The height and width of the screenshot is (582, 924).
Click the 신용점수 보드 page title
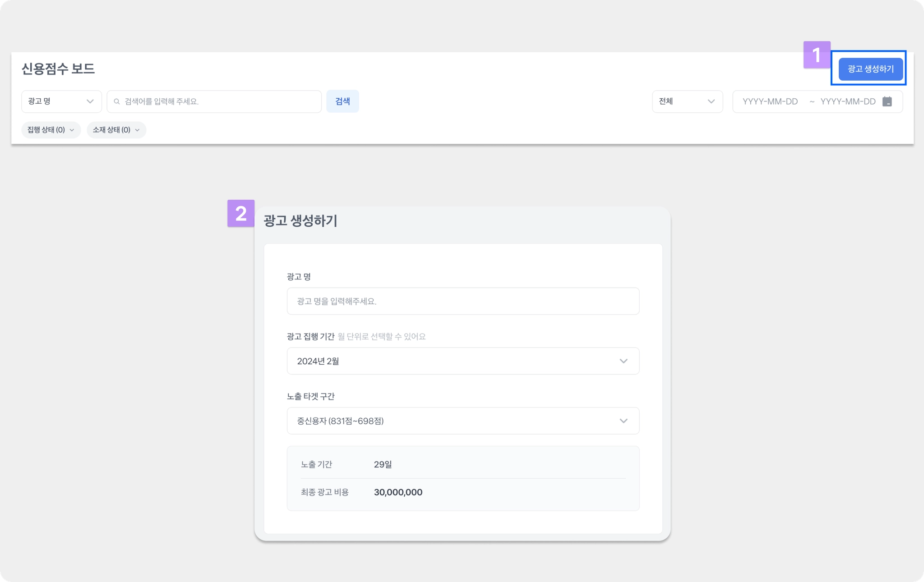click(58, 69)
